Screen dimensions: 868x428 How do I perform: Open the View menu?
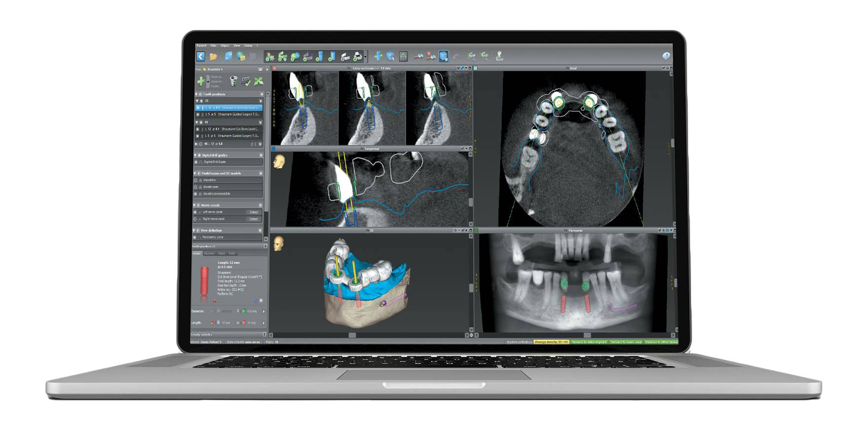237,45
